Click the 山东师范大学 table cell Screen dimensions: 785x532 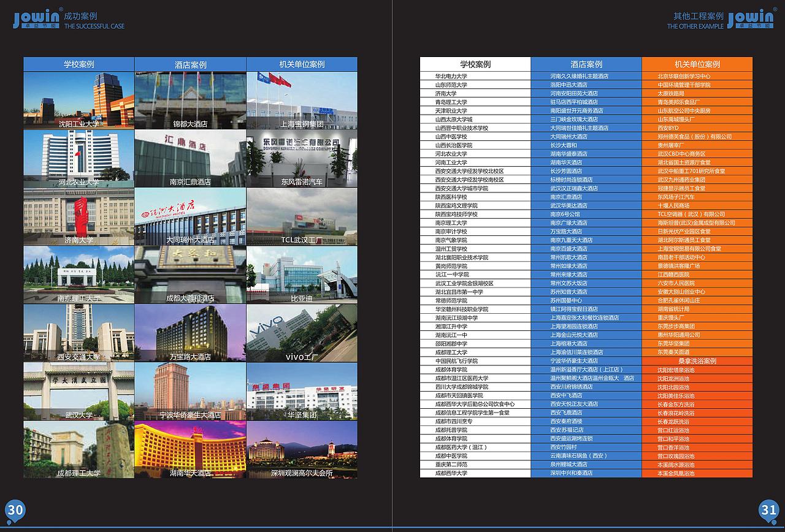[x=475, y=85]
